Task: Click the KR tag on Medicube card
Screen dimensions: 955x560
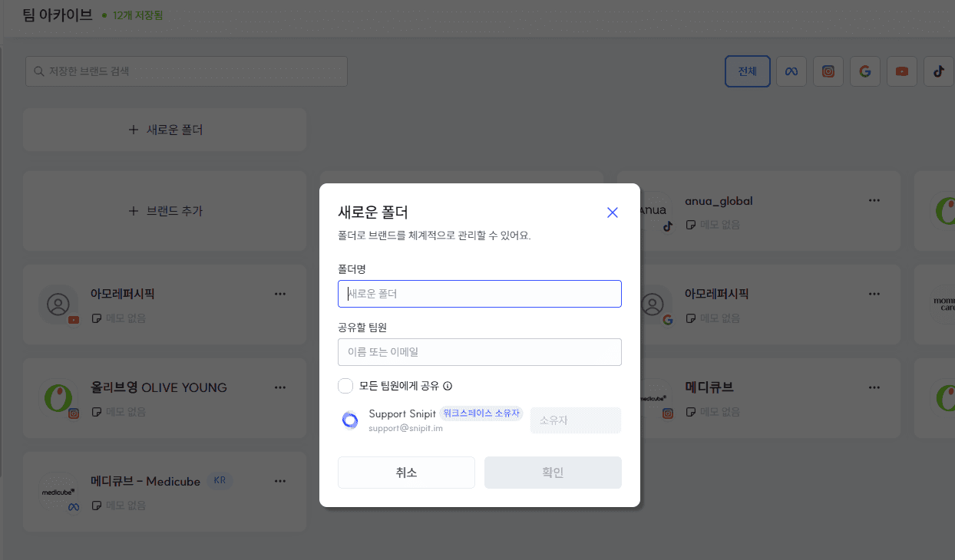Action: point(220,481)
